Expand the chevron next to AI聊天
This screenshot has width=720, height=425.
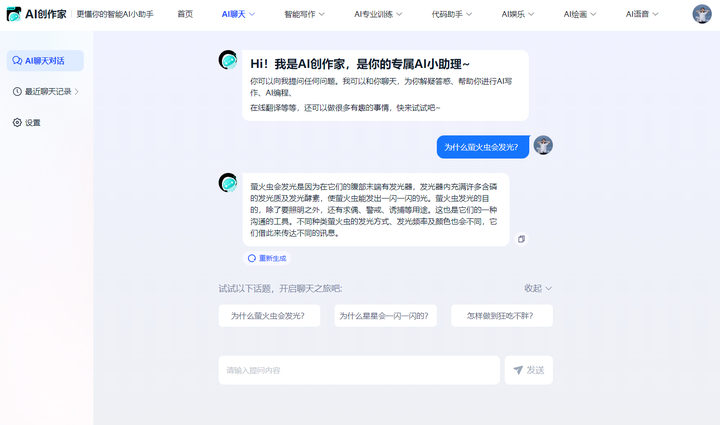click(251, 14)
